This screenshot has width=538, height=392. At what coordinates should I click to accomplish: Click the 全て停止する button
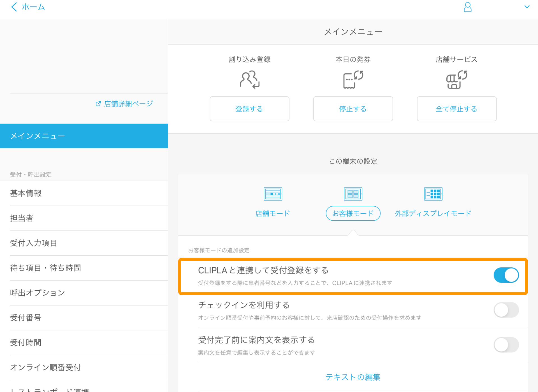click(x=457, y=109)
